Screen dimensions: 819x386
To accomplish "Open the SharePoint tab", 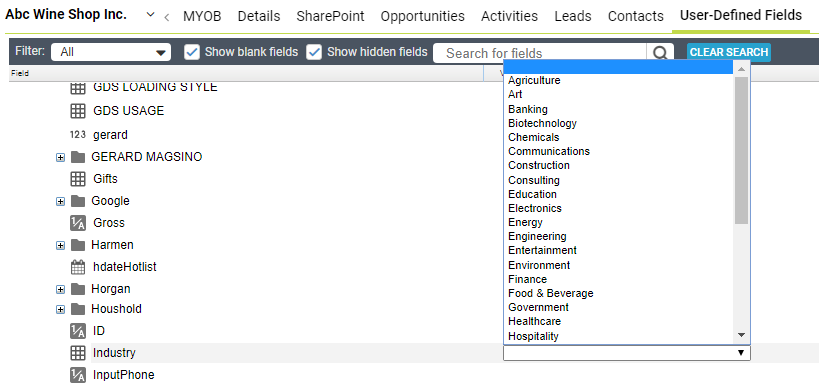I will (330, 16).
